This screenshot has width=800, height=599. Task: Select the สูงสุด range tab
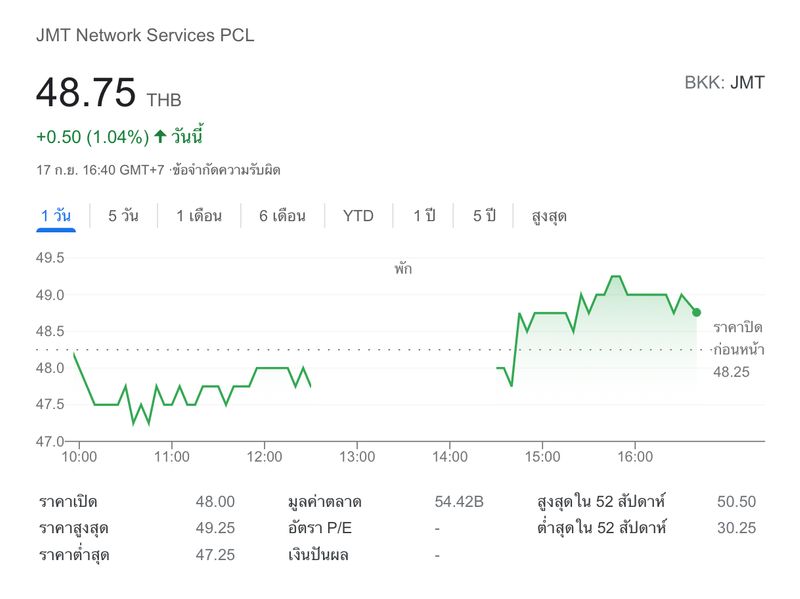point(549,216)
